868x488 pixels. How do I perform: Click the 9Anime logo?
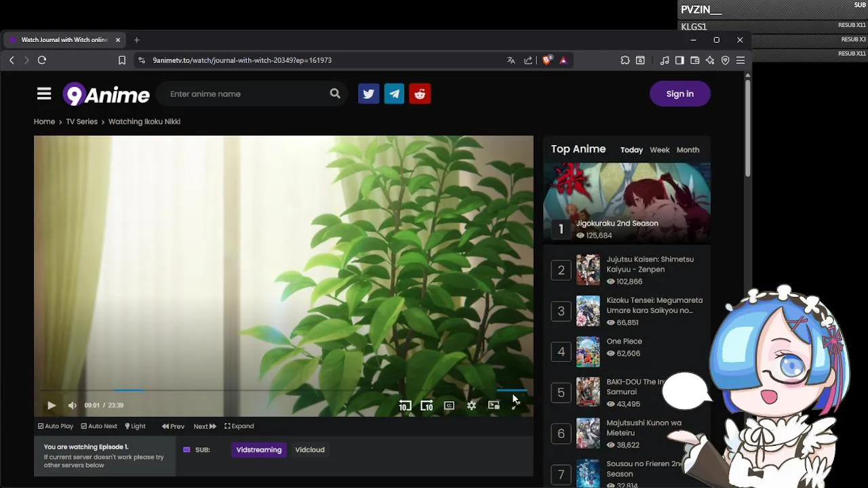[106, 94]
